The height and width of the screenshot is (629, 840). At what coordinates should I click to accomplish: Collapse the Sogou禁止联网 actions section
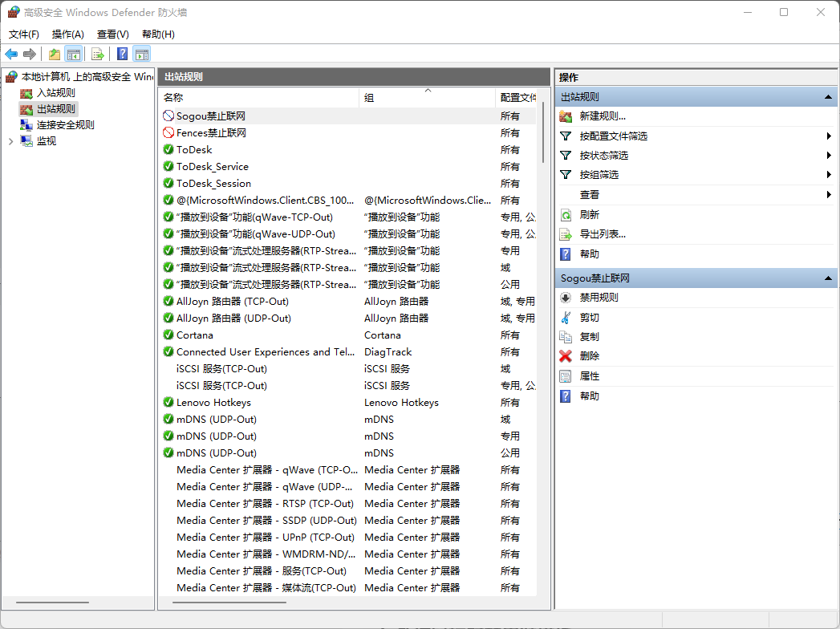click(828, 278)
